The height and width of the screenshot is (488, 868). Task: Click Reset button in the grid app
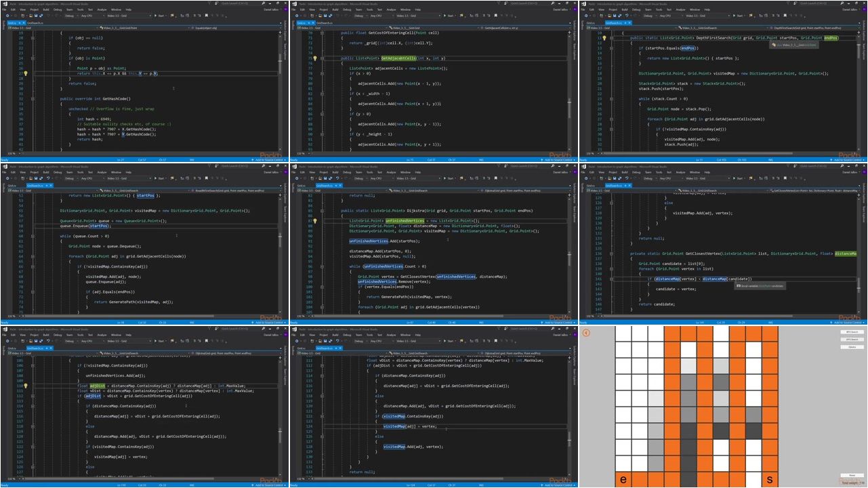852,476
